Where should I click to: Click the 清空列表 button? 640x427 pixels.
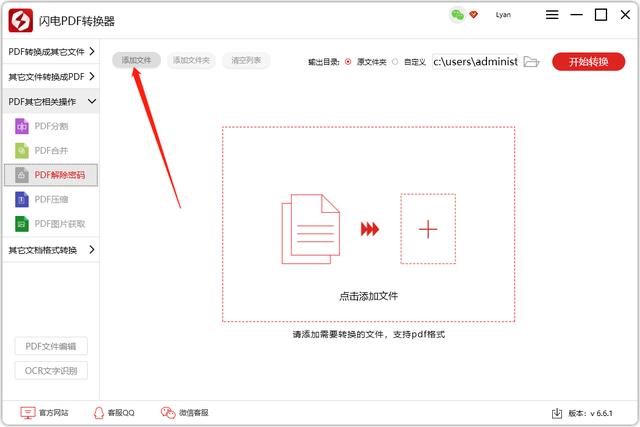point(246,60)
